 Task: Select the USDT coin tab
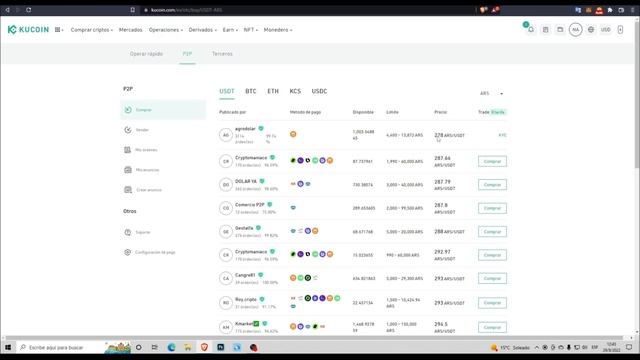(x=227, y=91)
